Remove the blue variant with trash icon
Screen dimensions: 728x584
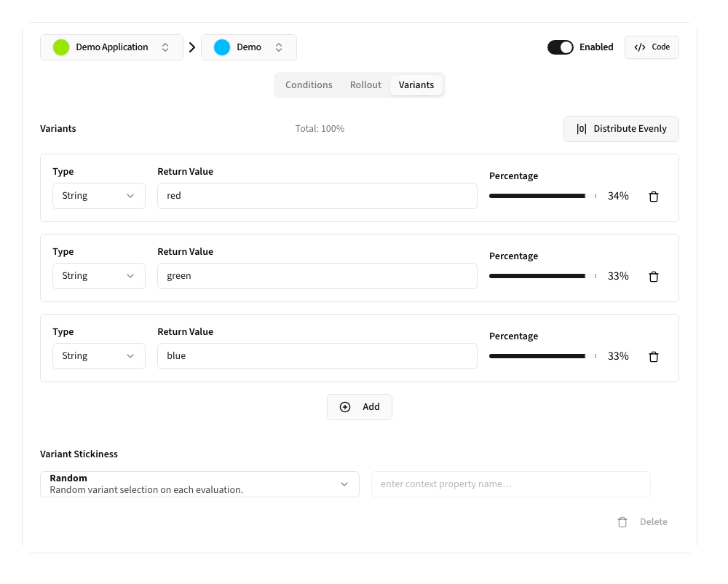coord(653,357)
